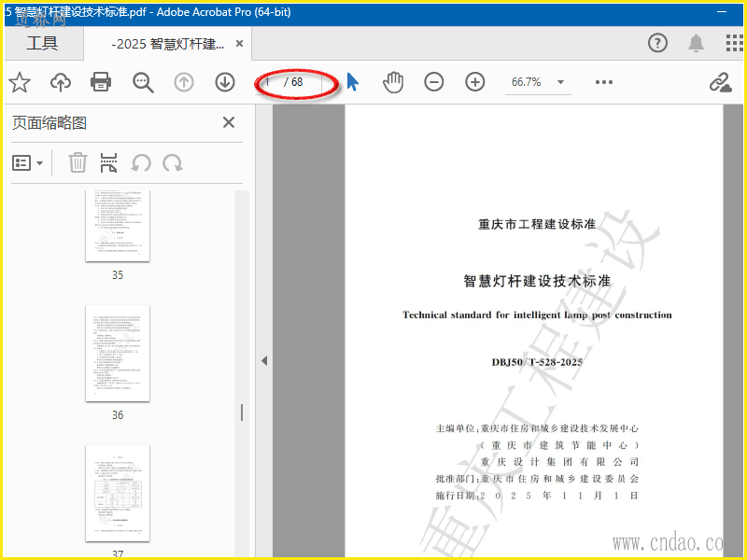Viewport: 747px width, 560px height.
Task: Share a link to the file
Action: click(720, 82)
